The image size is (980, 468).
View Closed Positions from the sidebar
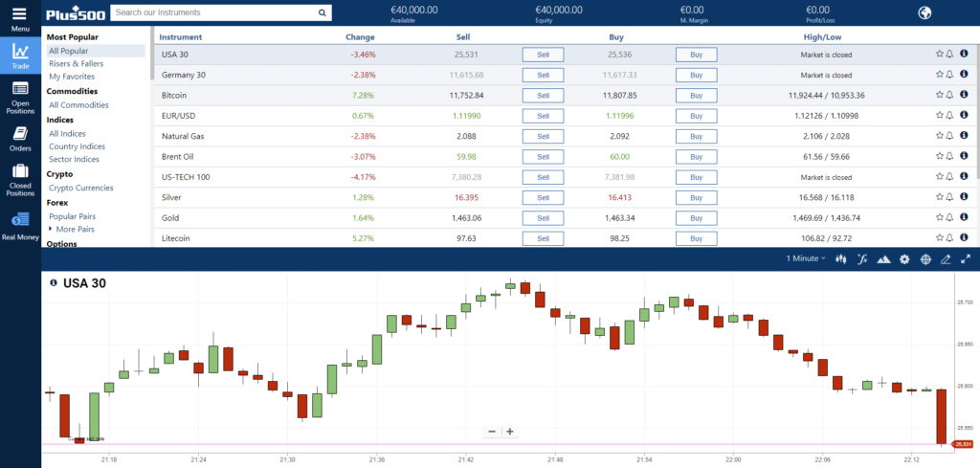tap(20, 180)
